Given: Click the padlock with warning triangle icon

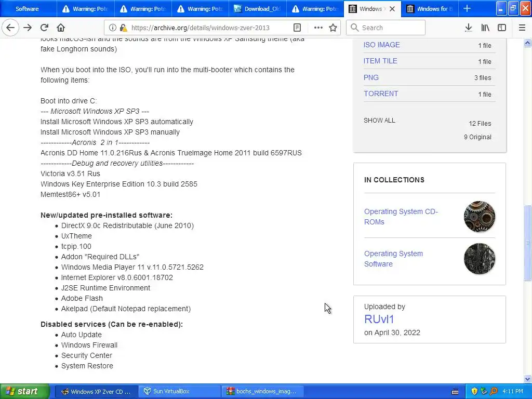Looking at the screenshot, I should tap(124, 28).
